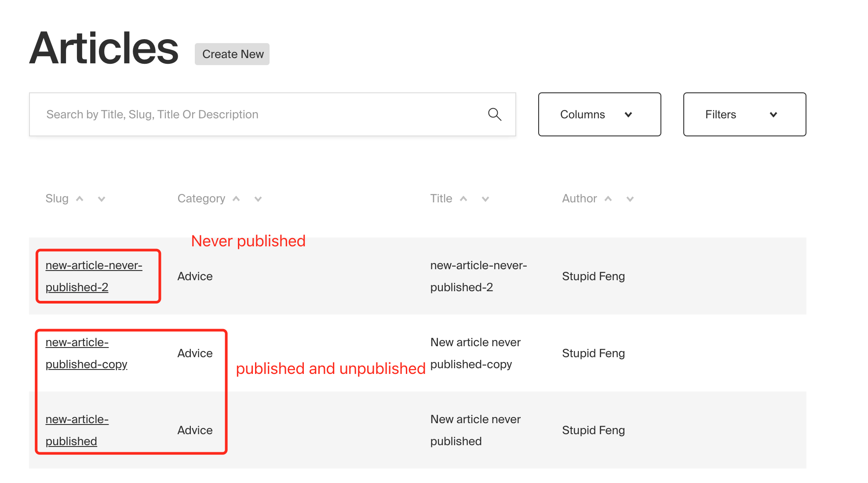This screenshot has height=483, width=868.
Task: Click the Slug column header
Action: (57, 198)
